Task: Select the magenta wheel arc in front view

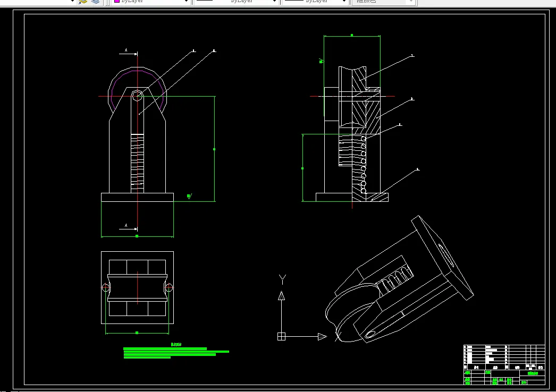Action: tap(137, 71)
